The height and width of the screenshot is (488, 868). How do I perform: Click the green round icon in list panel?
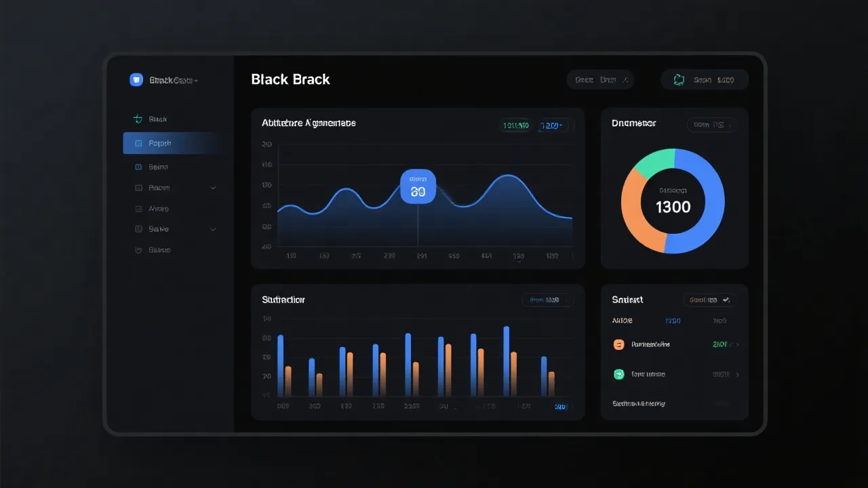point(618,374)
